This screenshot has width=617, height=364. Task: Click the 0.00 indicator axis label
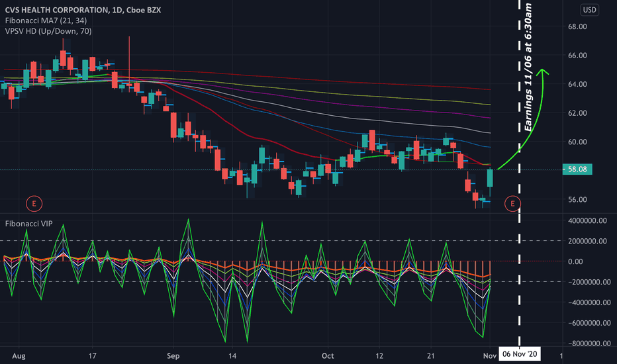[575, 261]
